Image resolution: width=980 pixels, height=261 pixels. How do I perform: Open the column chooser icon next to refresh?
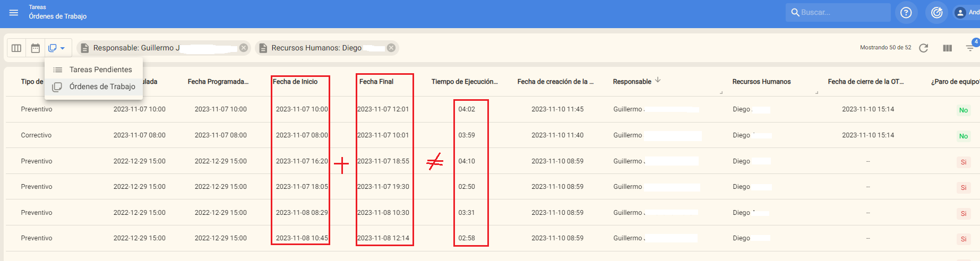click(x=947, y=48)
